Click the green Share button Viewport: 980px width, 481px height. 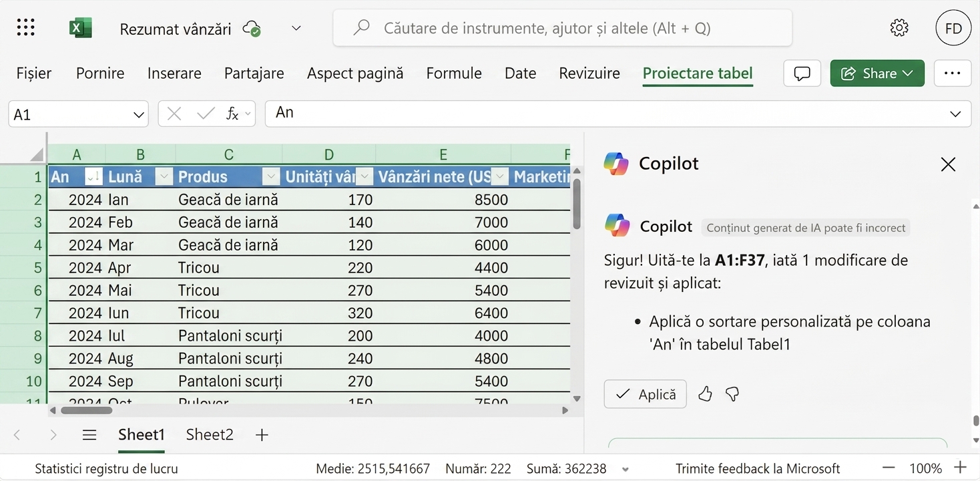[877, 73]
